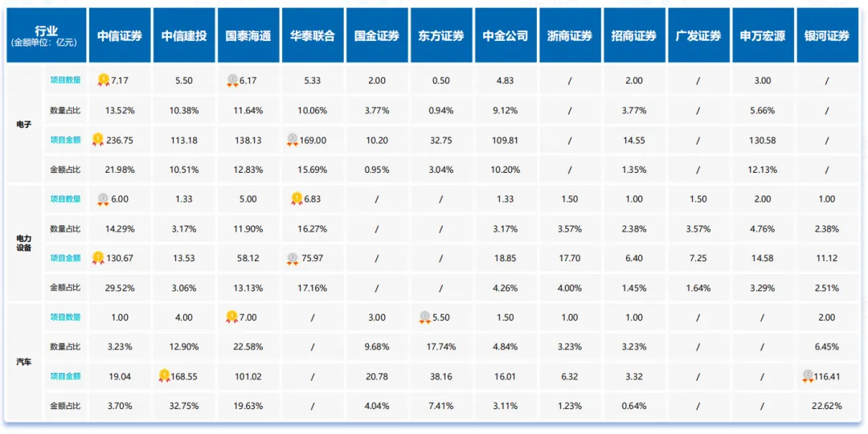Click the 银河证券 column header
The image size is (868, 434).
point(827,35)
